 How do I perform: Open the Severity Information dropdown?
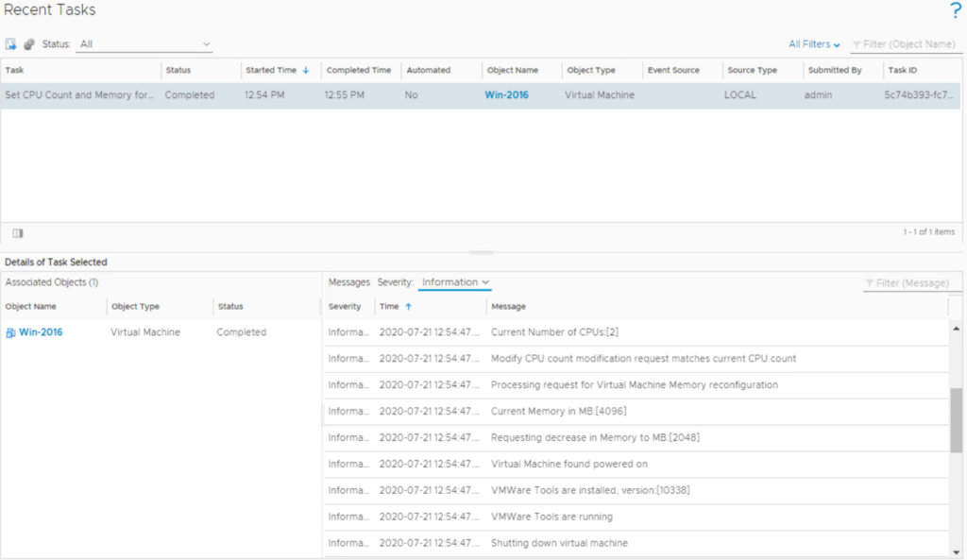[455, 282]
